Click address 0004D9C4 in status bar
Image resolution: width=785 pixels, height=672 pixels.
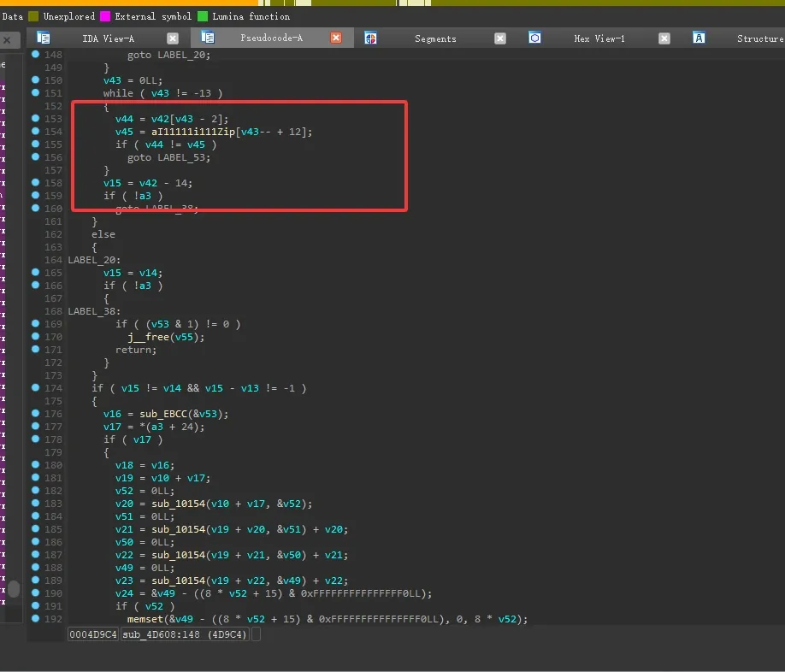[93, 634]
